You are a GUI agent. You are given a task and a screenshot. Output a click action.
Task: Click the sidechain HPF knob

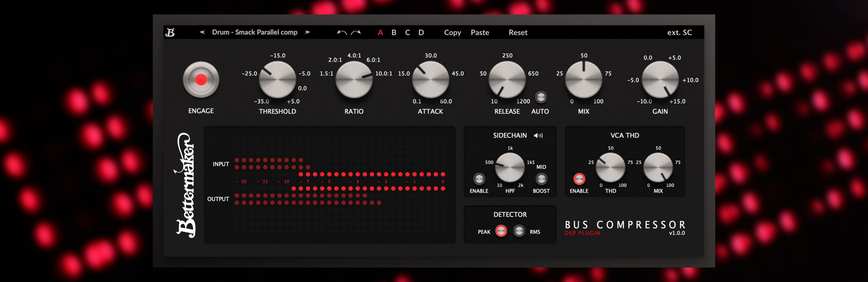click(510, 167)
